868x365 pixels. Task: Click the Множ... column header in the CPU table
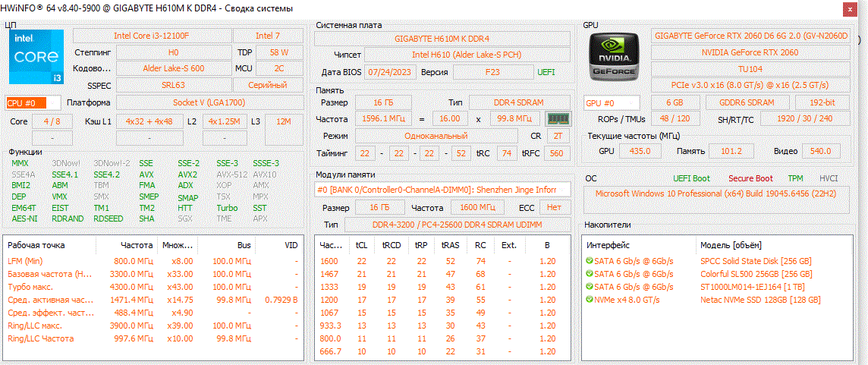coord(177,245)
